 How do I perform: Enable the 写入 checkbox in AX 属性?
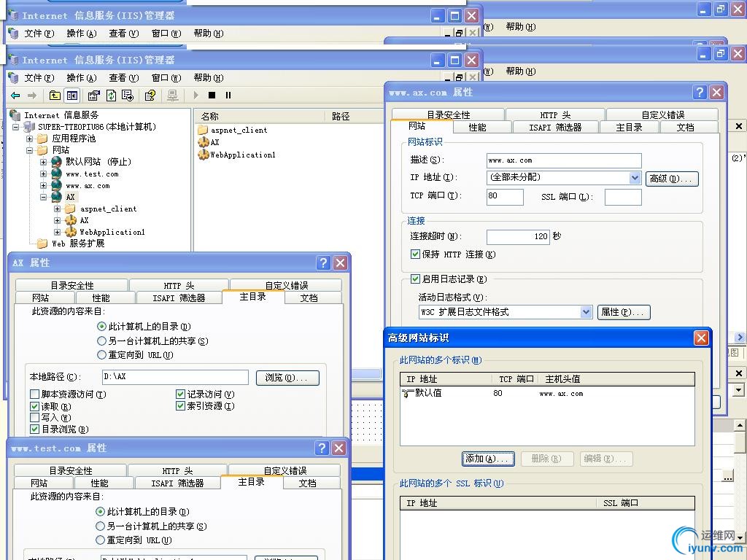[x=34, y=418]
